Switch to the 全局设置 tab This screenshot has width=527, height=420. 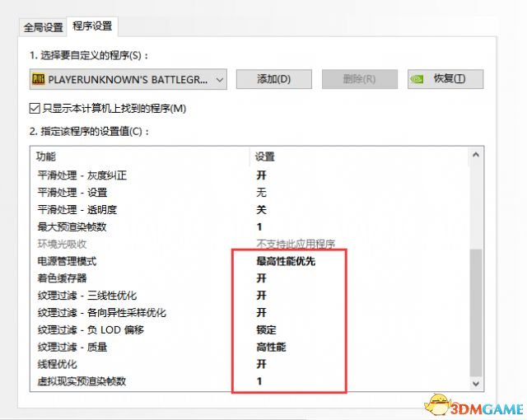tap(43, 27)
